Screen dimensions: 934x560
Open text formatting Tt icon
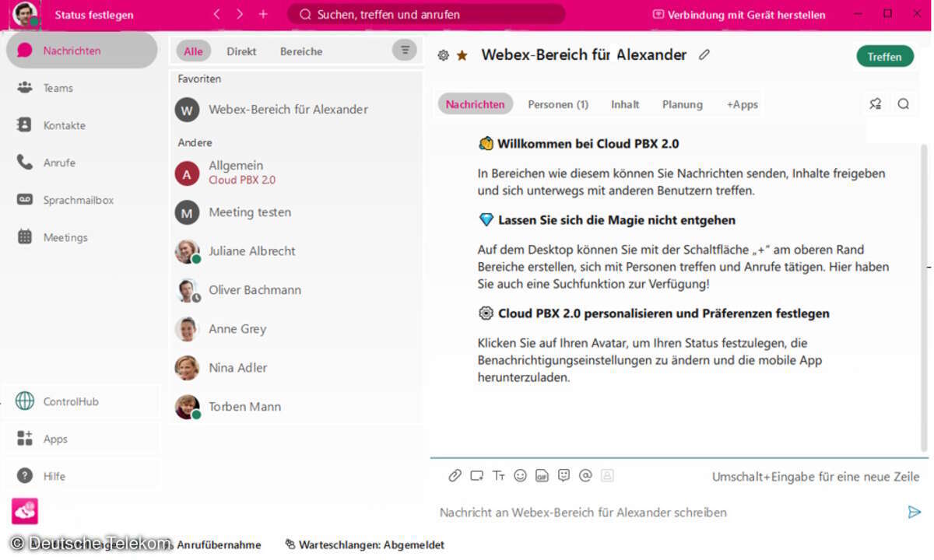(499, 475)
